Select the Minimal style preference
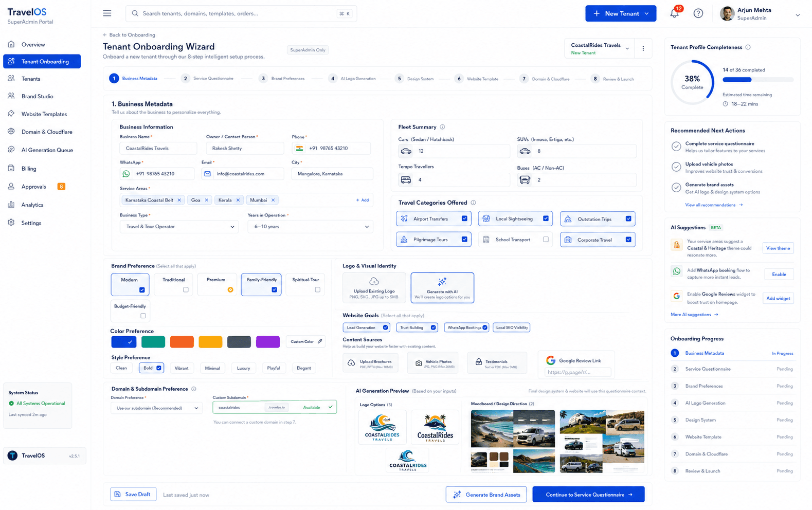 pyautogui.click(x=212, y=368)
